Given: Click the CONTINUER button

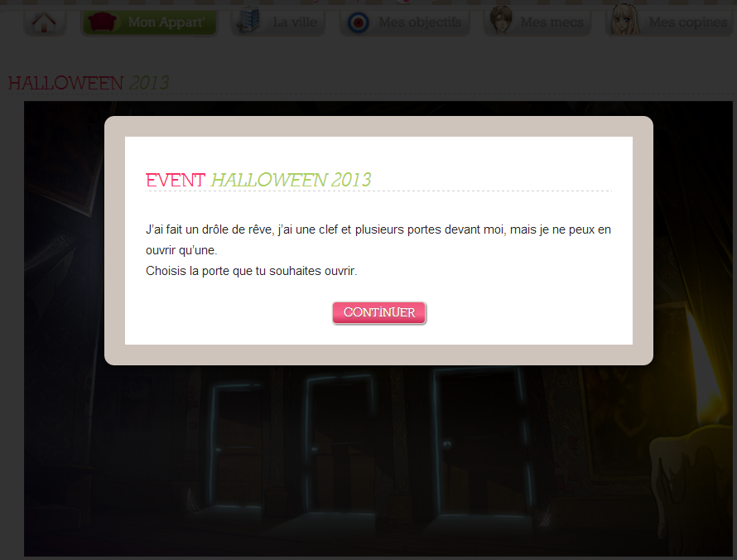Looking at the screenshot, I should (x=378, y=312).
